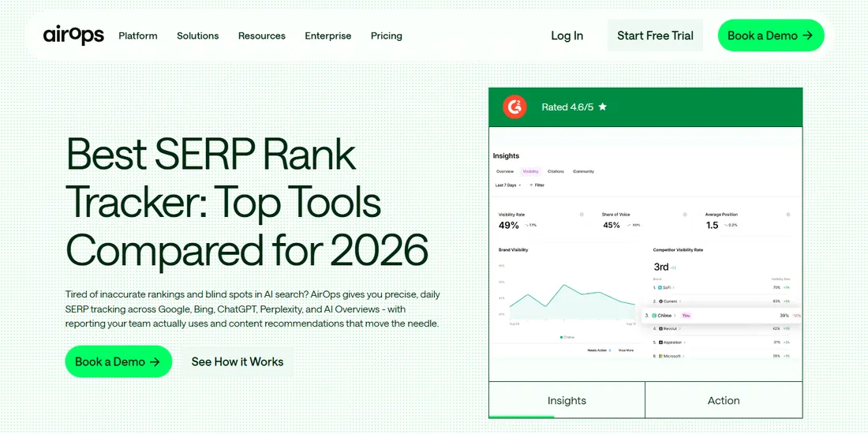868x434 pixels.
Task: Click the Aspiration brand icon in competitor list
Action: pos(660,342)
